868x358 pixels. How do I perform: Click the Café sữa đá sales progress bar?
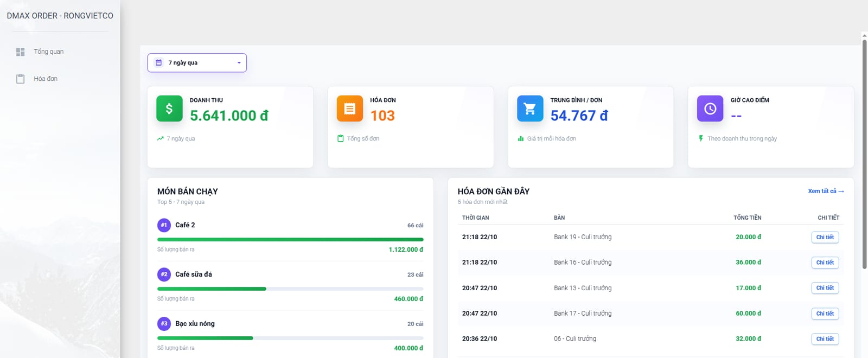click(290, 289)
